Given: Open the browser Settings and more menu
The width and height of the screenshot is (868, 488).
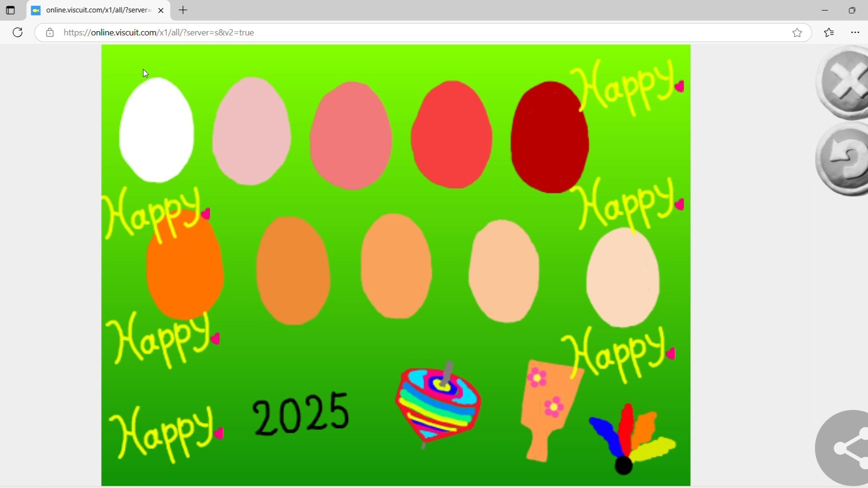Looking at the screenshot, I should (855, 33).
